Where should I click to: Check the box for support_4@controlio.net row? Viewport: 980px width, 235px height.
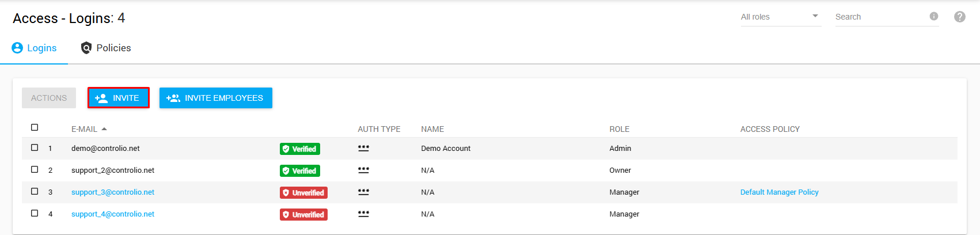35,213
